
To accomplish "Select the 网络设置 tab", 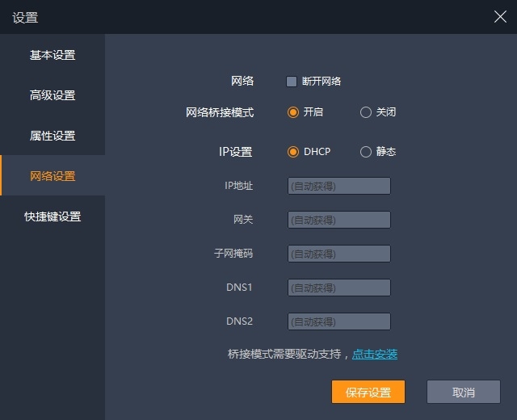I will click(x=53, y=176).
